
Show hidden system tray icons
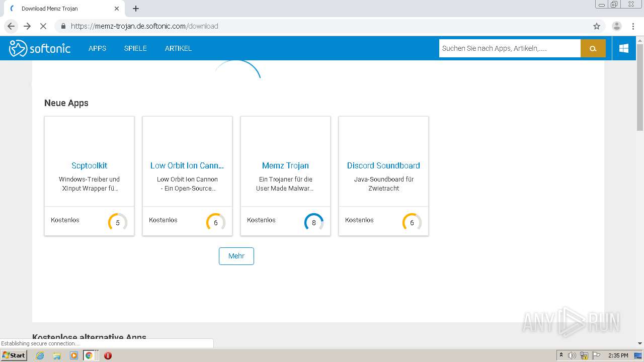coord(561,355)
